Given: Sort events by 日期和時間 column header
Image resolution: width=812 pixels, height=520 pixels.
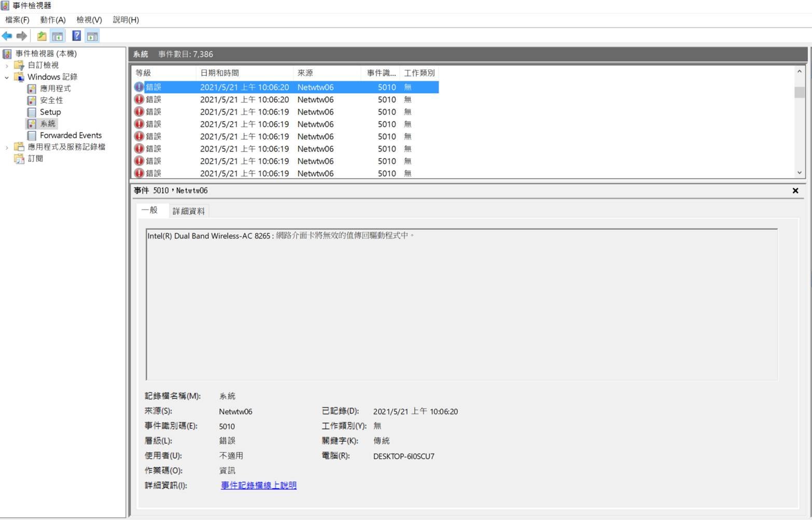Looking at the screenshot, I should click(244, 73).
